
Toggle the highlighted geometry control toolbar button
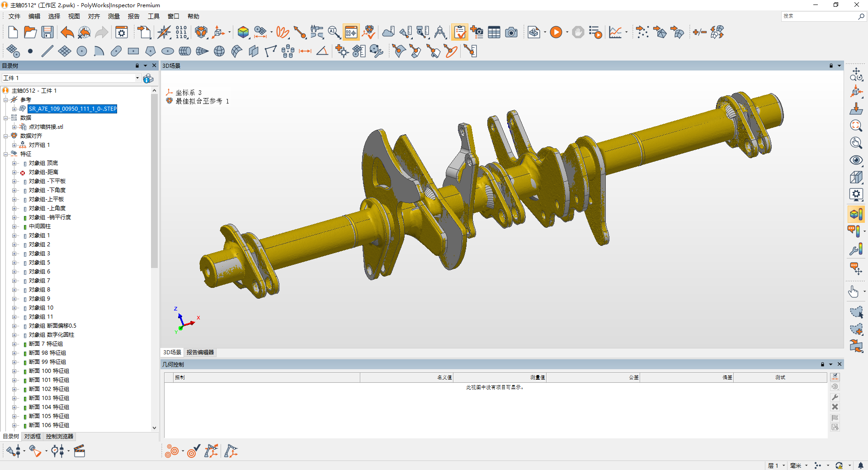(351, 33)
